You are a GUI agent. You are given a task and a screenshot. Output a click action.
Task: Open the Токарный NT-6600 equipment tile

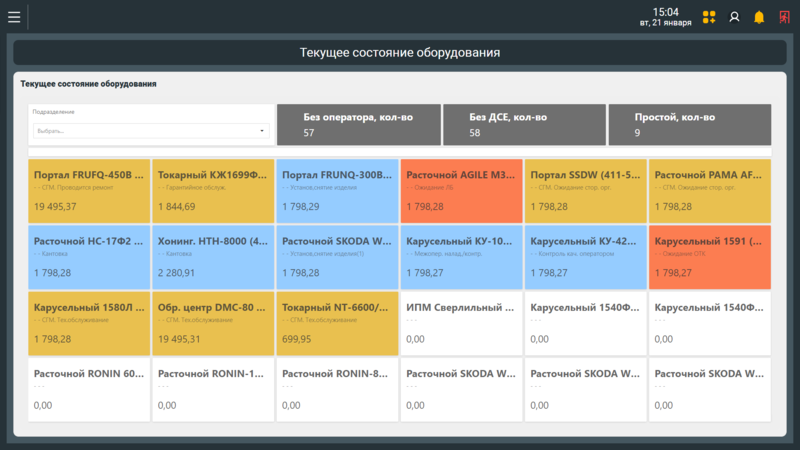click(x=337, y=323)
